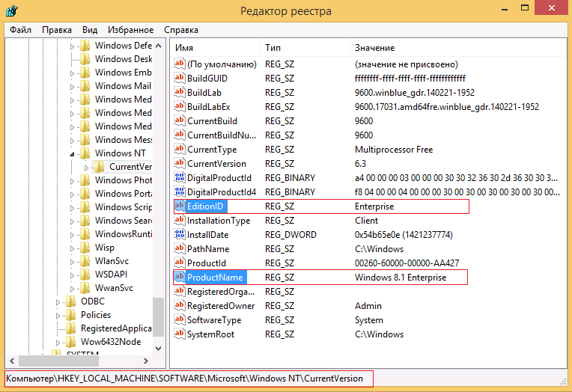This screenshot has height=392, width=572.
Task: Click the CurrentVersion value's string icon
Action: click(x=179, y=163)
